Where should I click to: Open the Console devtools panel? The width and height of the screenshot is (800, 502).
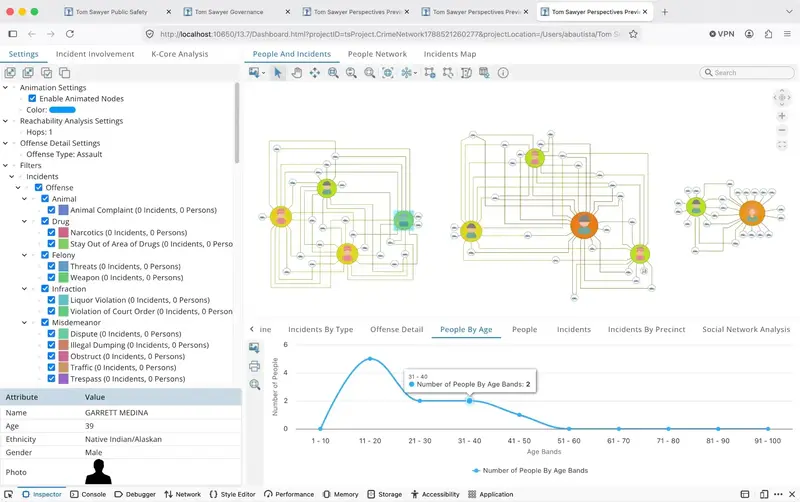pos(88,494)
